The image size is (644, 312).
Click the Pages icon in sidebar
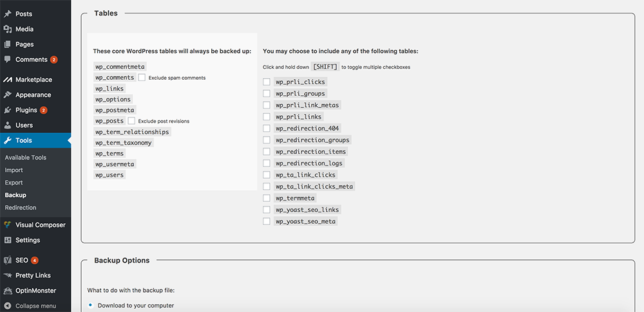(7, 44)
